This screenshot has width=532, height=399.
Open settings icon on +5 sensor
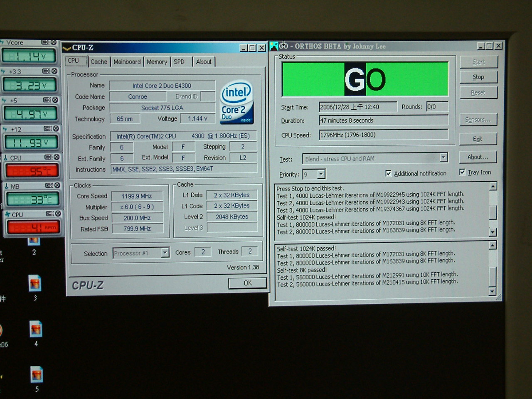(x=47, y=100)
